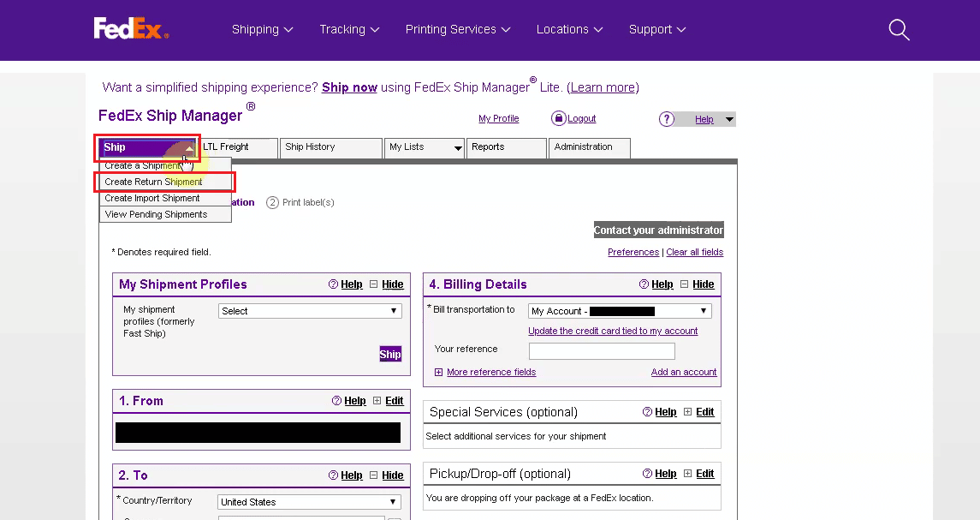Viewport: 980px width, 520px height.
Task: Click the question mark icon beside Help
Action: (x=667, y=119)
